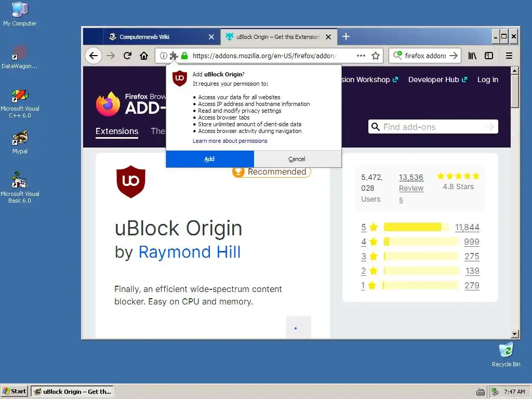Submit search with the search bar arrow
The height and width of the screenshot is (399, 532).
[454, 56]
